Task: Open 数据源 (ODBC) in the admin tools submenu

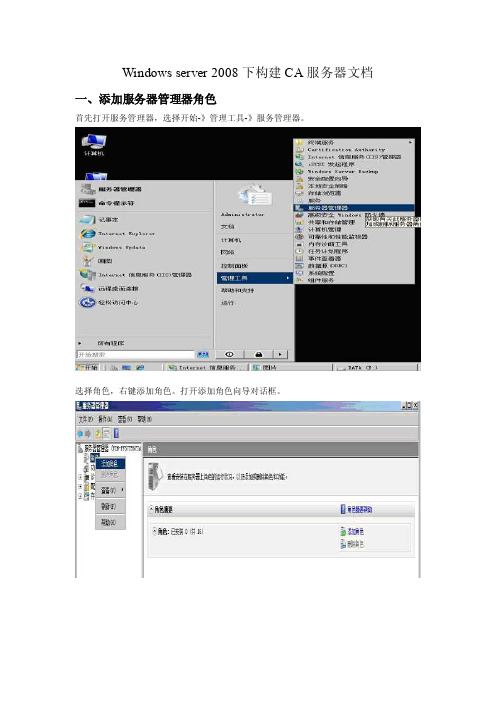Action: click(328, 265)
